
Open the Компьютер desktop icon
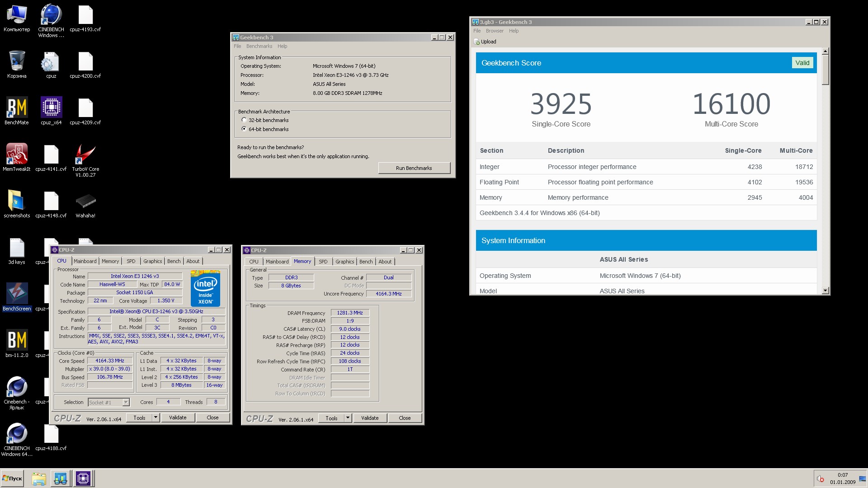click(17, 18)
